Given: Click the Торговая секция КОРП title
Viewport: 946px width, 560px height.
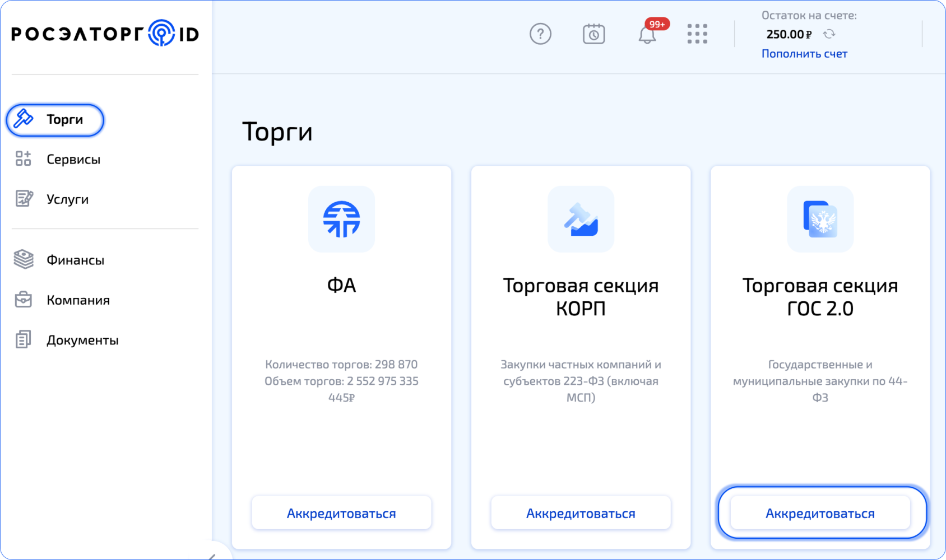Looking at the screenshot, I should click(x=581, y=297).
